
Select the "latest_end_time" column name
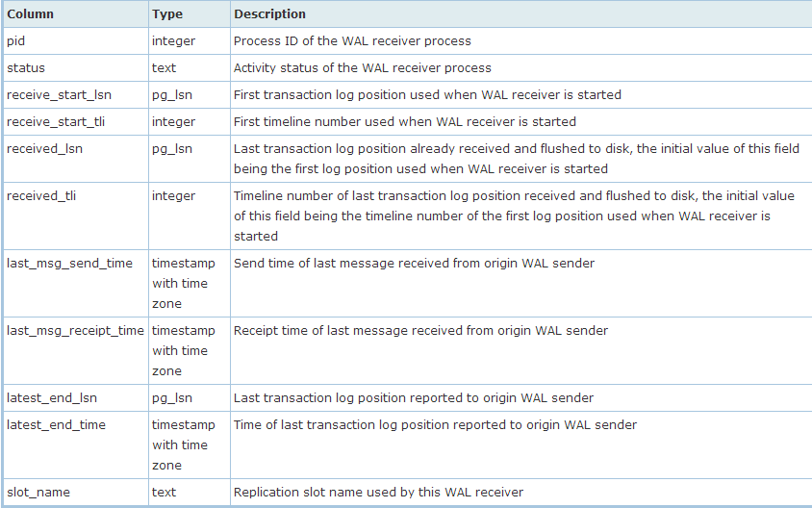[x=56, y=425]
